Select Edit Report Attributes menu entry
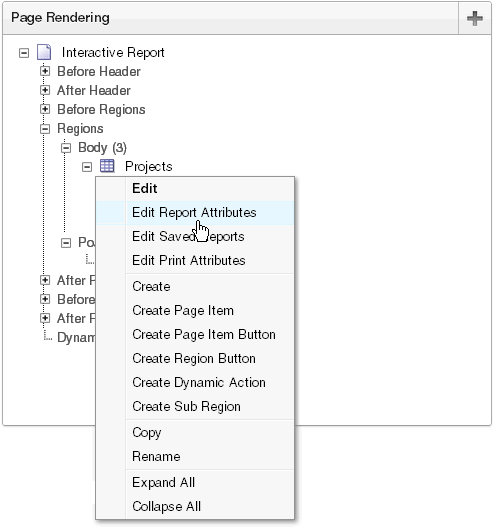The image size is (494, 527). pos(195,213)
